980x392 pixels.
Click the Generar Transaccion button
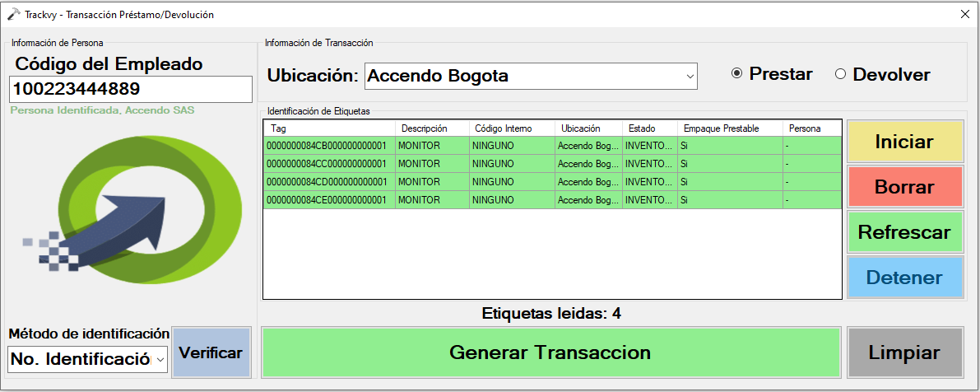[x=550, y=352]
